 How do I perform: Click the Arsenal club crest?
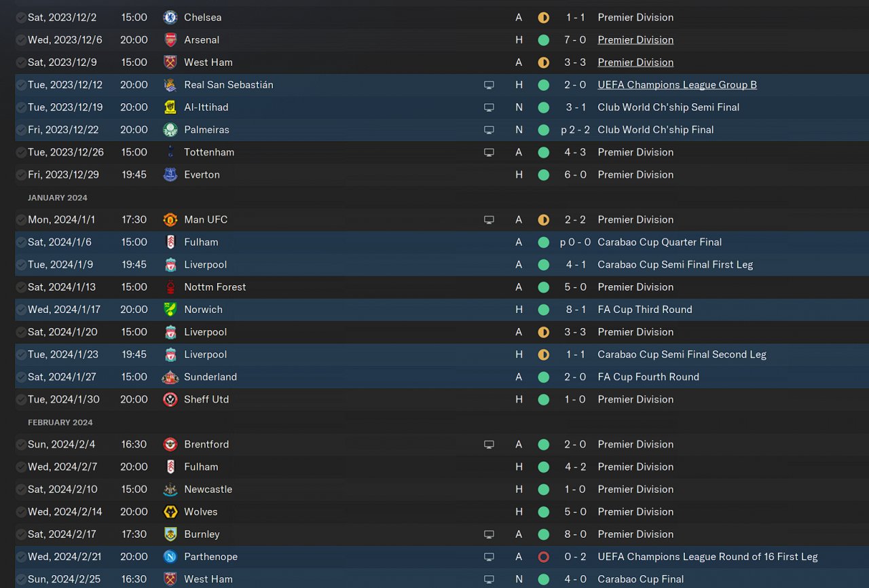170,40
